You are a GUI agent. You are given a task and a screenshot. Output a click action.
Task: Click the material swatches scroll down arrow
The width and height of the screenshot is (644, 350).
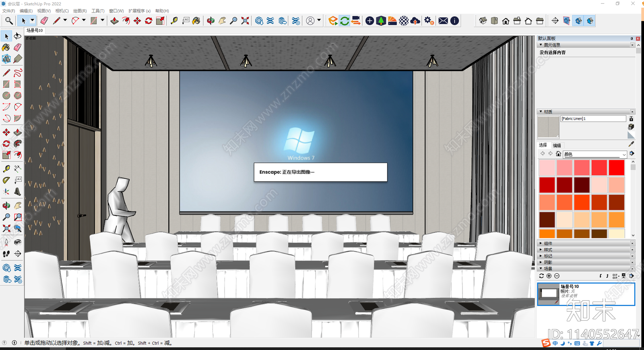click(633, 235)
